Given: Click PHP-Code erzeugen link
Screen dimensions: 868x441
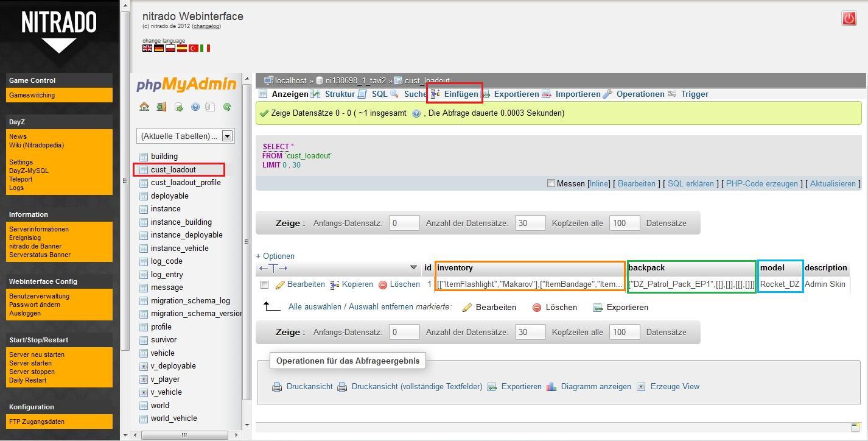Looking at the screenshot, I should click(x=761, y=184).
